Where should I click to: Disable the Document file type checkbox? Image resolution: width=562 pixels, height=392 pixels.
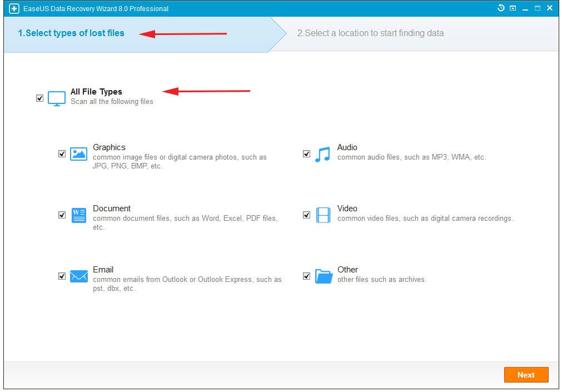click(x=62, y=215)
